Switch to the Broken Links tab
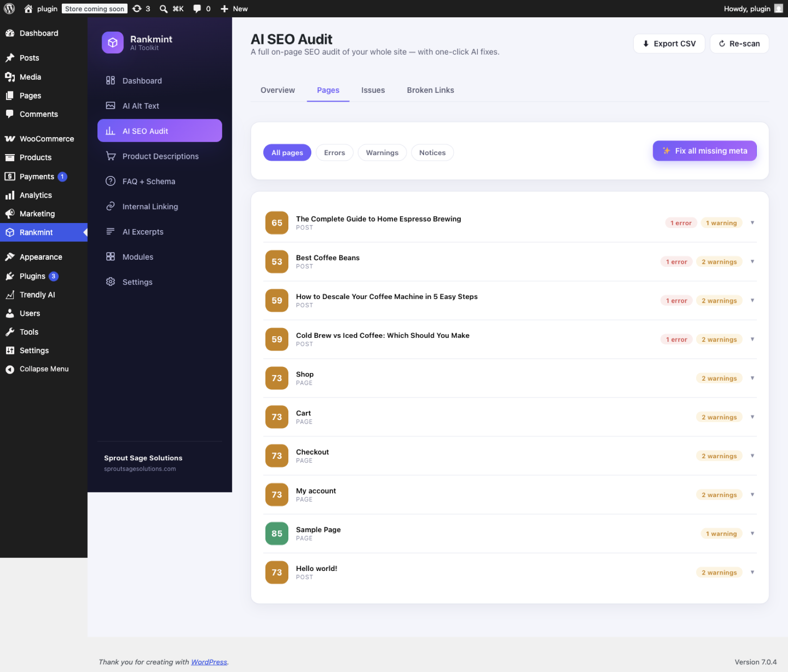 click(x=430, y=90)
